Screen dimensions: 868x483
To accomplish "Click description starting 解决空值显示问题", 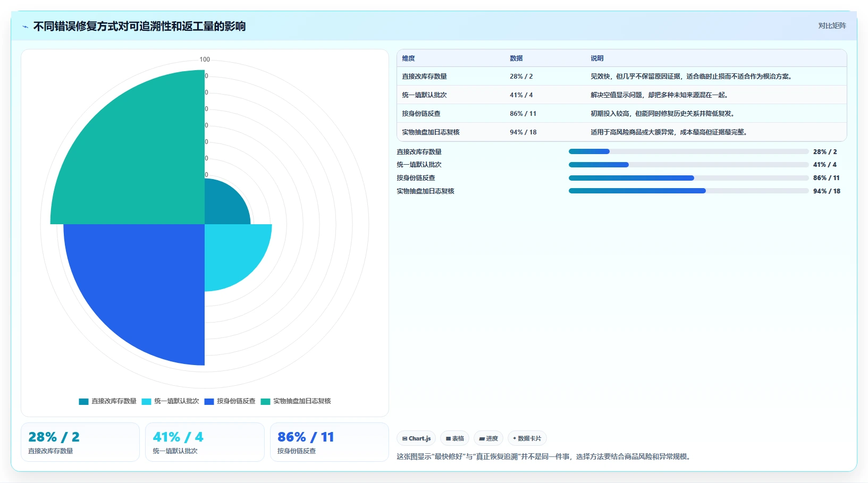I will [x=660, y=95].
